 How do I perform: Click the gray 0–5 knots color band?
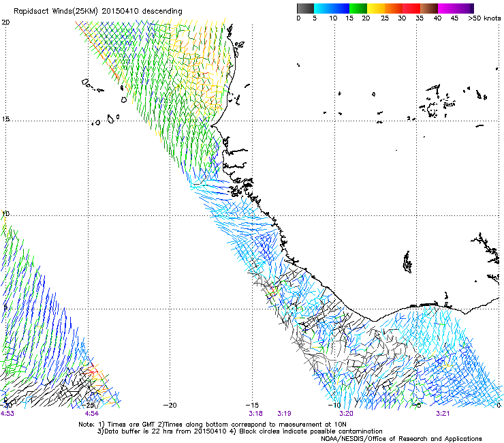305,8
